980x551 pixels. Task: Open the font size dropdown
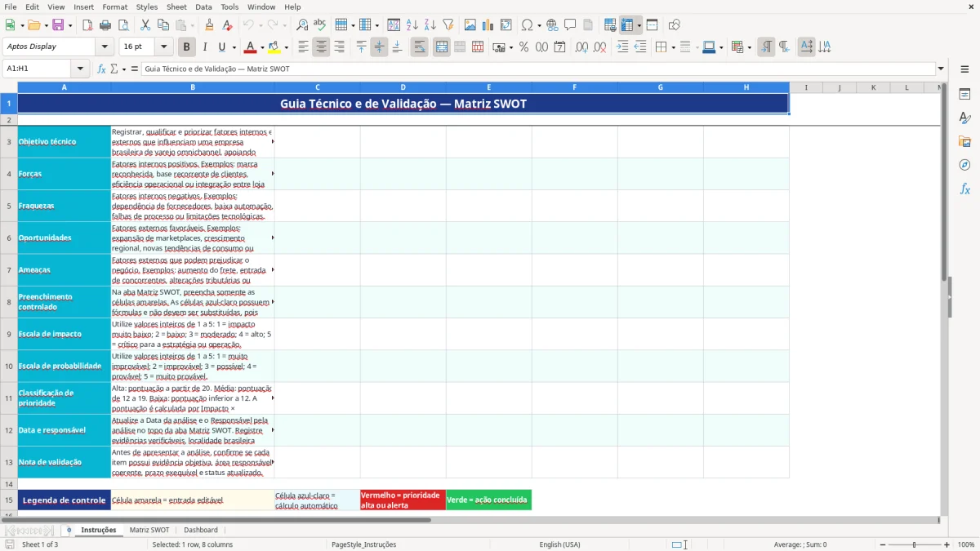pyautogui.click(x=163, y=47)
